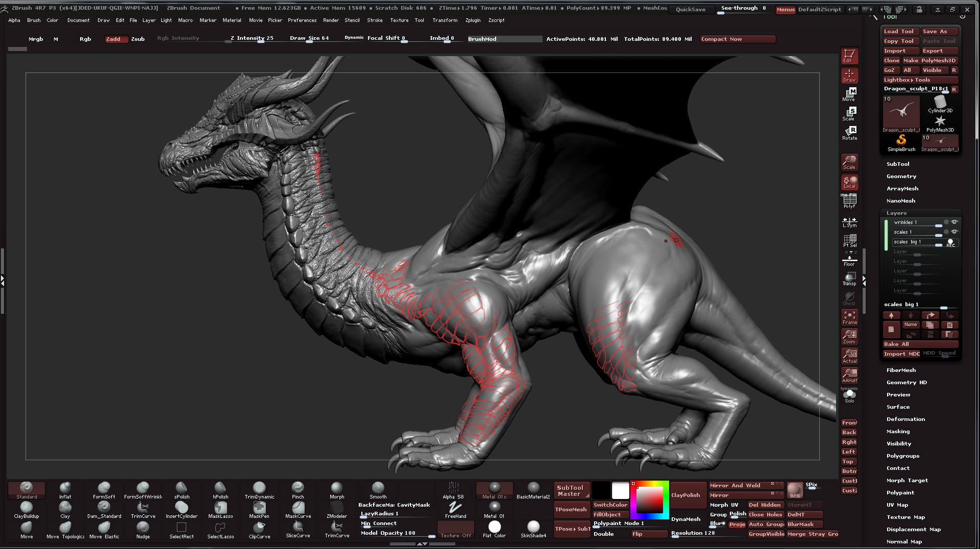Select the Inflat brush
Image resolution: width=980 pixels, height=549 pixels.
tap(65, 490)
